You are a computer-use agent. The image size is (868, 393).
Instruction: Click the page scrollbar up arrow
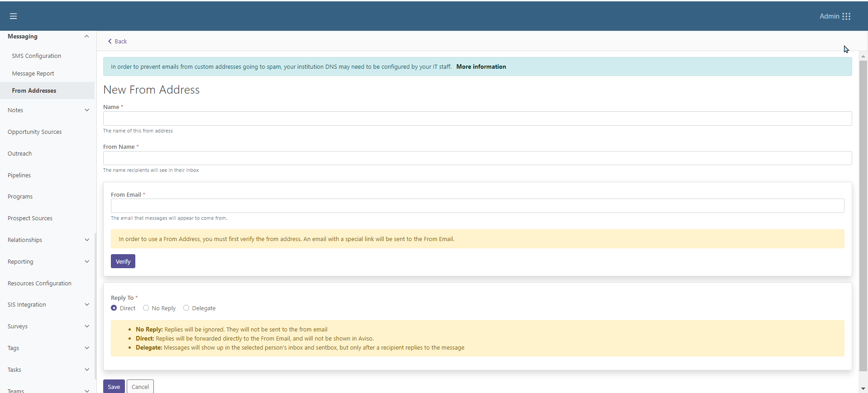point(863,57)
